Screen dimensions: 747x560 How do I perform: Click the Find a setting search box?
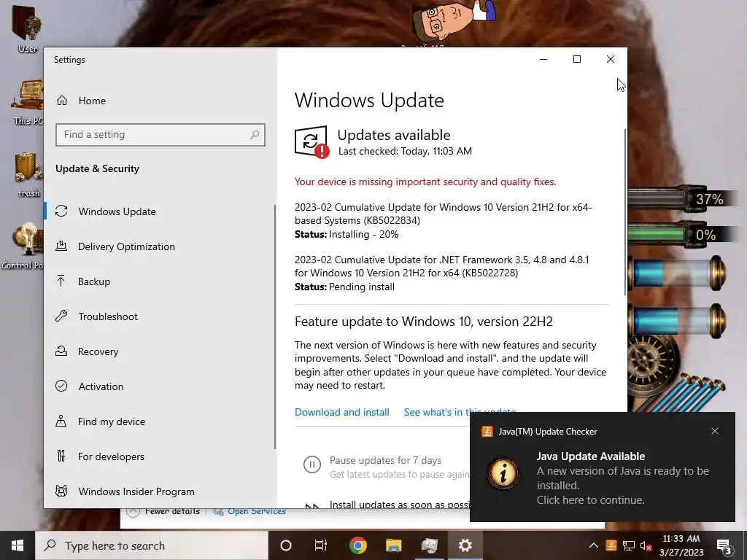click(x=160, y=135)
